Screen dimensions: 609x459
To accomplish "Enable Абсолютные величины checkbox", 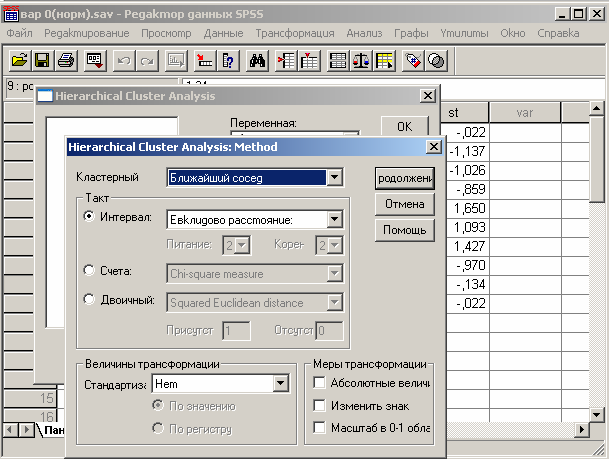I will [319, 382].
